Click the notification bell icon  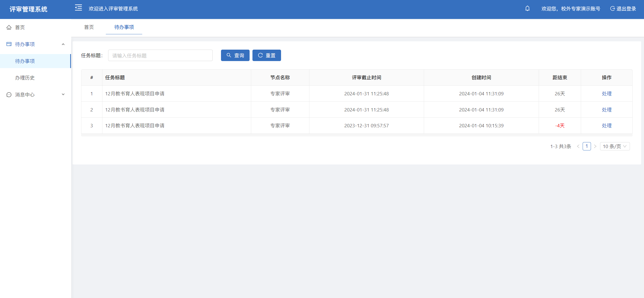[527, 9]
